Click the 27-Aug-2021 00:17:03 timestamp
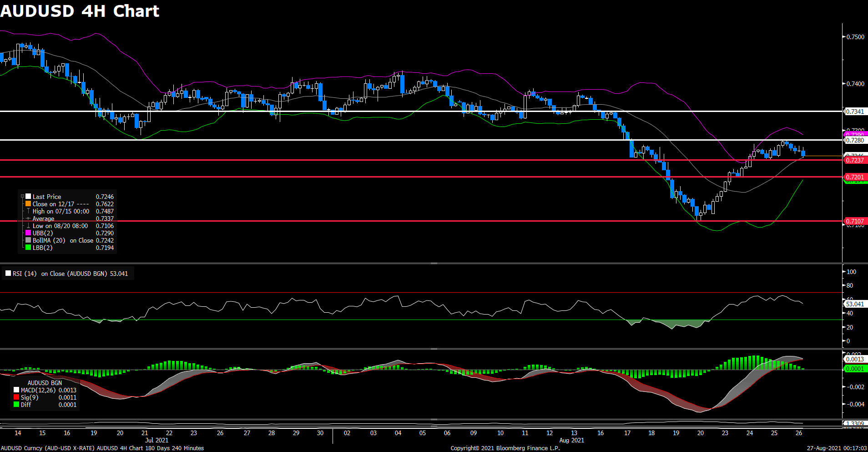 [x=837, y=448]
